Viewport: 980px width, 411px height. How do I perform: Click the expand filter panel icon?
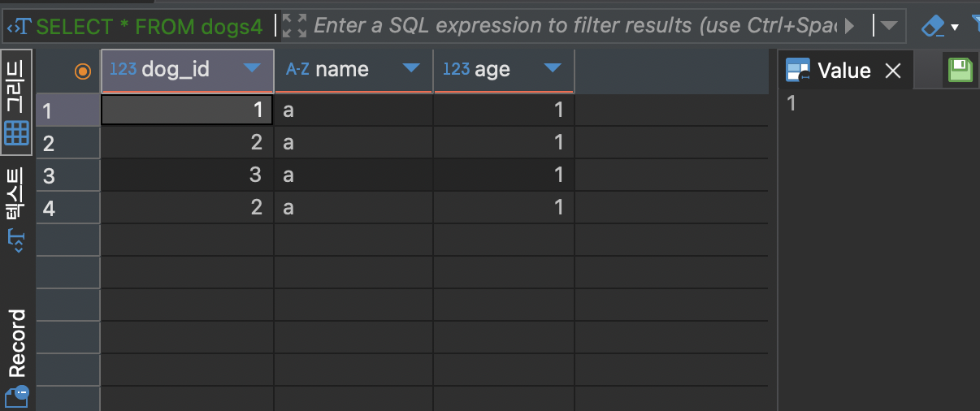click(294, 26)
